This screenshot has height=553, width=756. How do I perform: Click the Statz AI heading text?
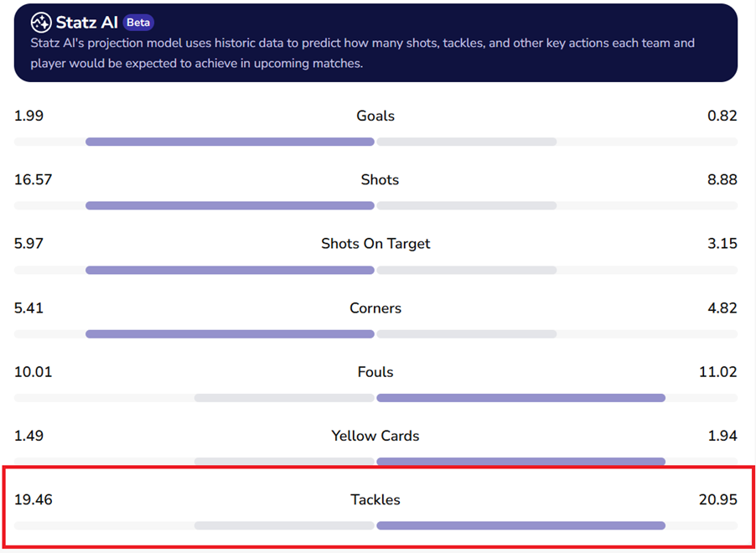(86, 23)
